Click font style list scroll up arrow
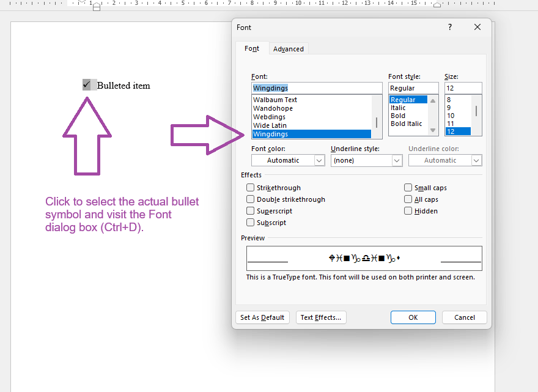Image resolution: width=538 pixels, height=392 pixels. (x=433, y=100)
